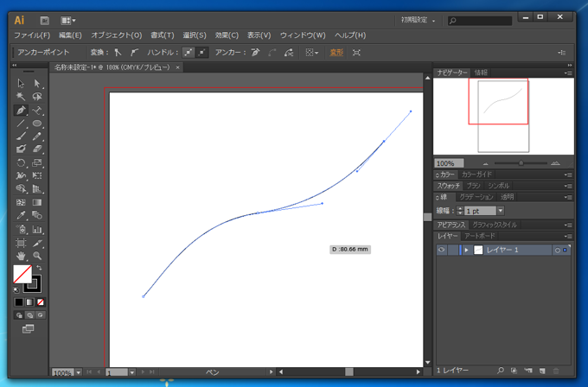Click the target circle of レイヤー 1

(557, 250)
